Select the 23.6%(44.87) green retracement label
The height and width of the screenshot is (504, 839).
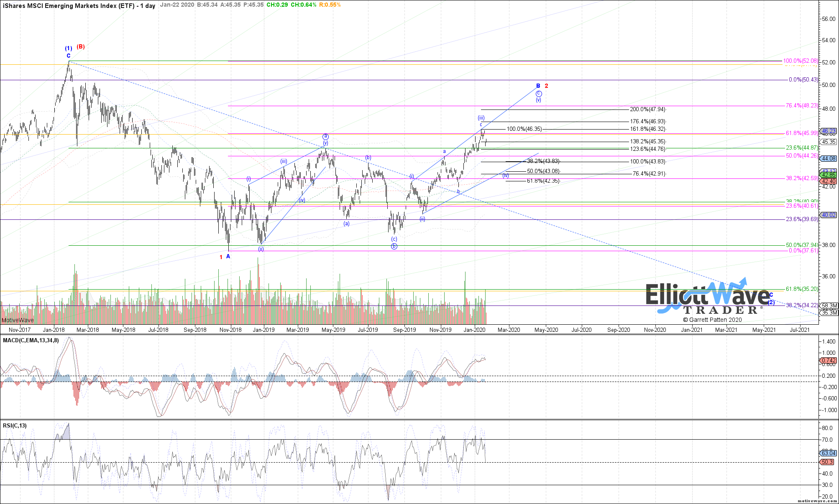(x=801, y=148)
